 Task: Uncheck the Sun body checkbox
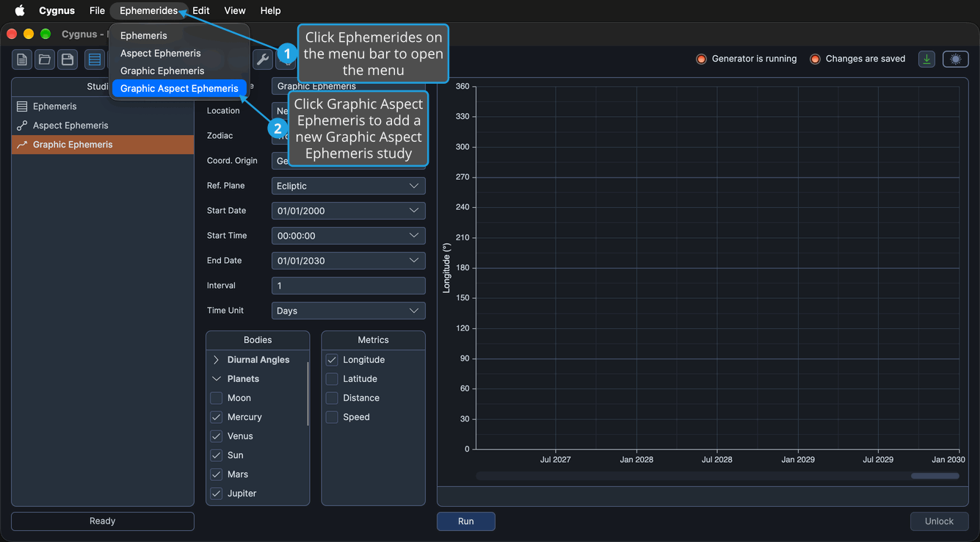point(217,455)
